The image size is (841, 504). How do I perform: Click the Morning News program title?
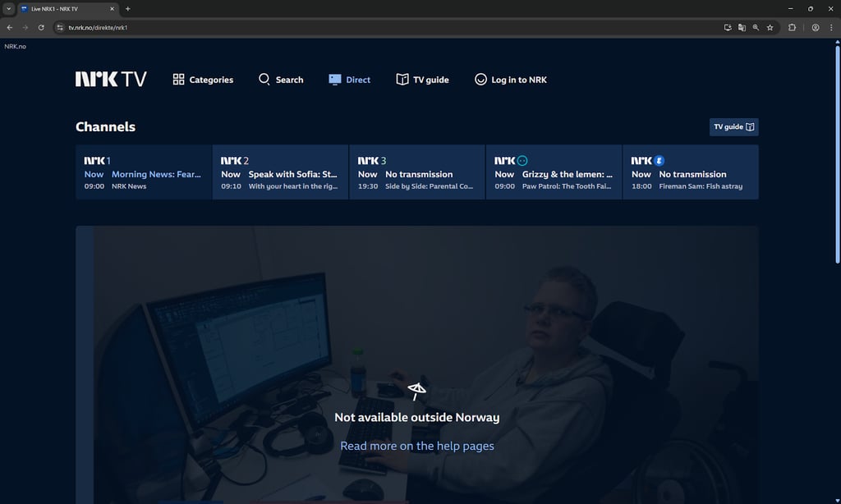pos(156,174)
